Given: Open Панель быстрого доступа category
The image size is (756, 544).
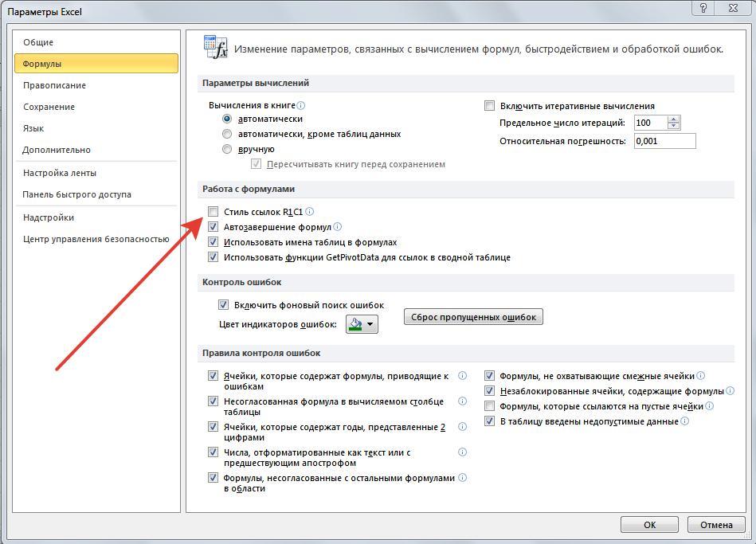Looking at the screenshot, I should coord(96,194).
